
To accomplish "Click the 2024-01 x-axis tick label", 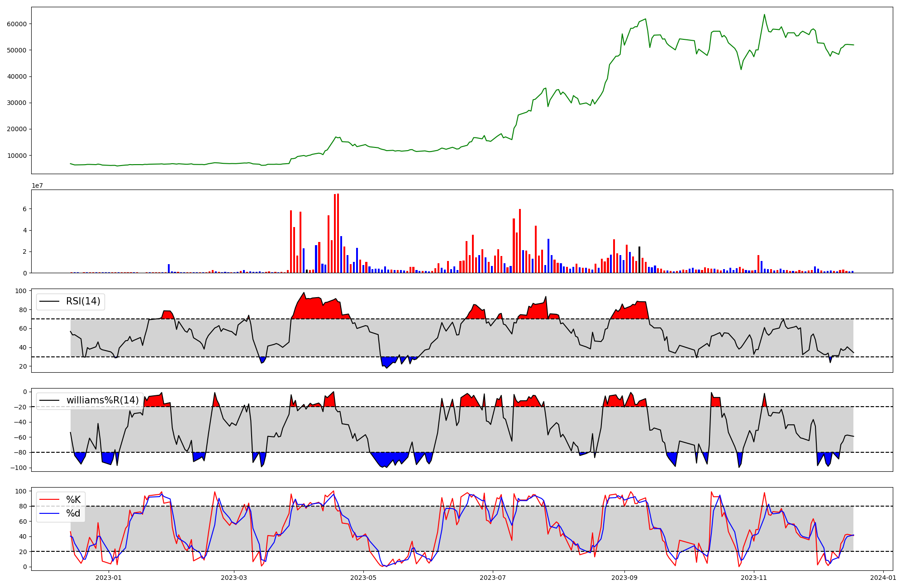I will (x=883, y=578).
